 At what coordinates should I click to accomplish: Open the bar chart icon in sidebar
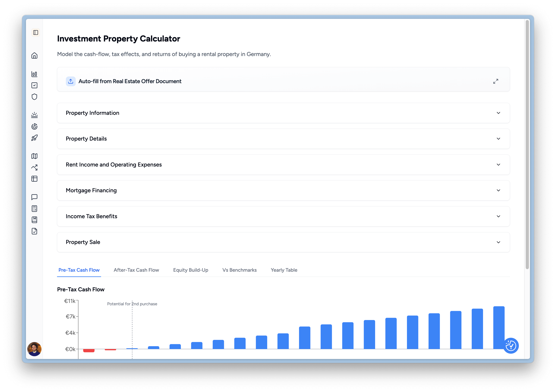tap(34, 74)
